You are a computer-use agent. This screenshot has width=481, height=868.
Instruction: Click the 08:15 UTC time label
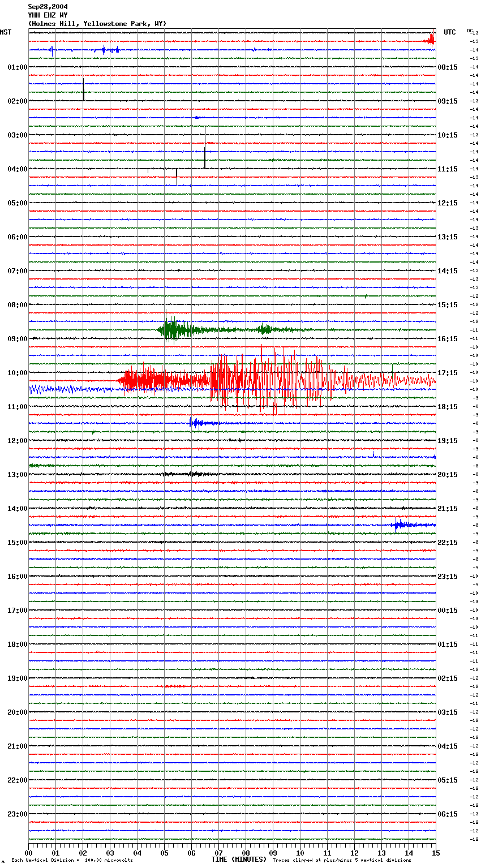pos(448,67)
